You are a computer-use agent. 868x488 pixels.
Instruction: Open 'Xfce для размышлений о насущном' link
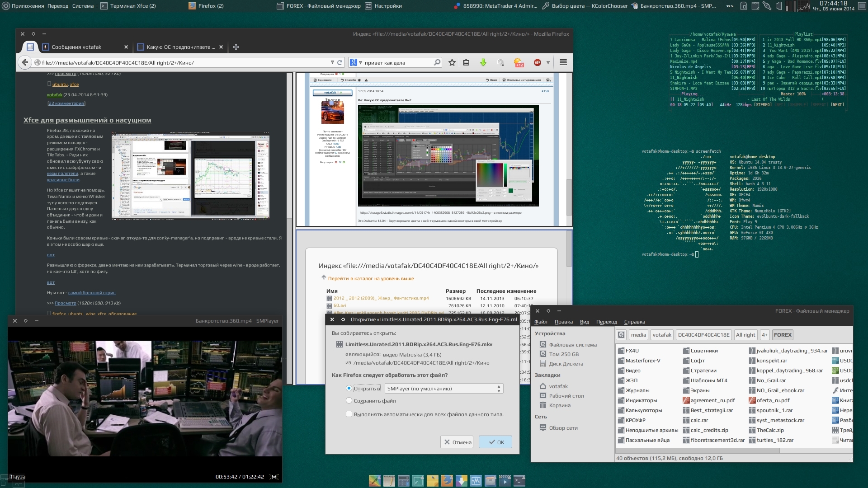coord(87,120)
